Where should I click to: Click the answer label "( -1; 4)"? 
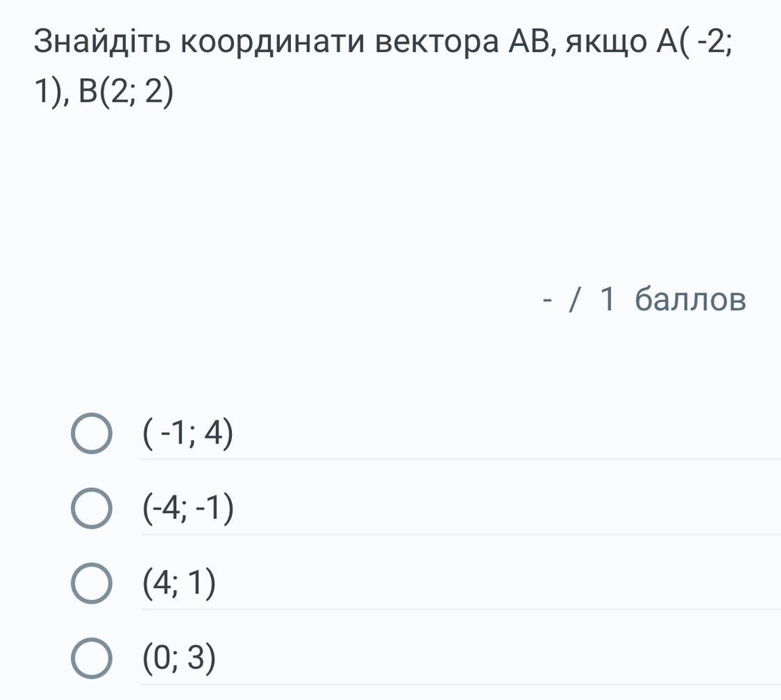pyautogui.click(x=188, y=434)
